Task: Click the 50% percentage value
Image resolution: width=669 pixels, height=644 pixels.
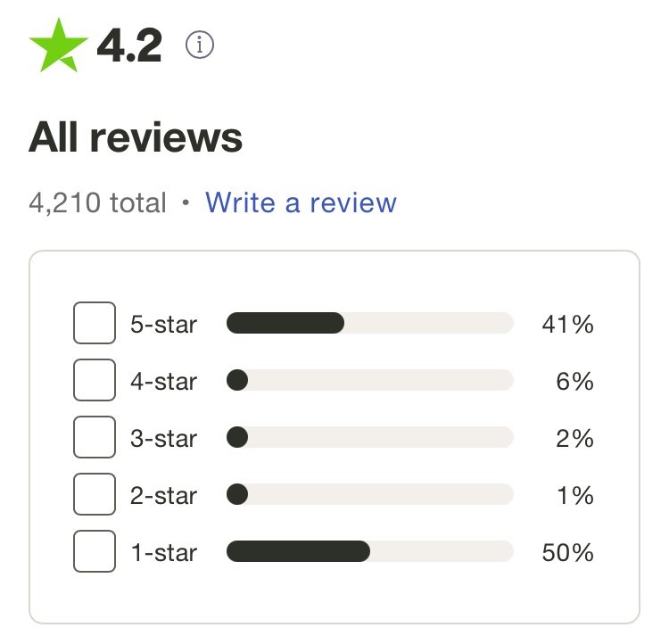Action: click(567, 553)
